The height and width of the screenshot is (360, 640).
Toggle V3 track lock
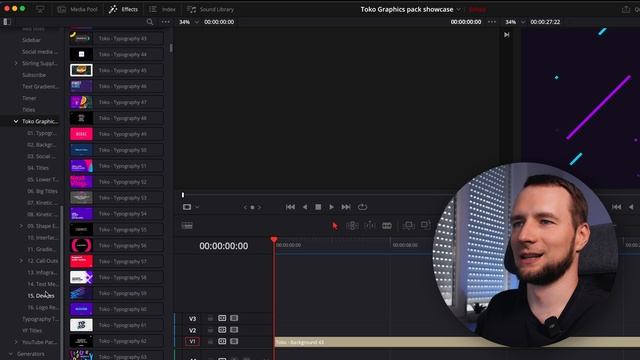(210, 318)
